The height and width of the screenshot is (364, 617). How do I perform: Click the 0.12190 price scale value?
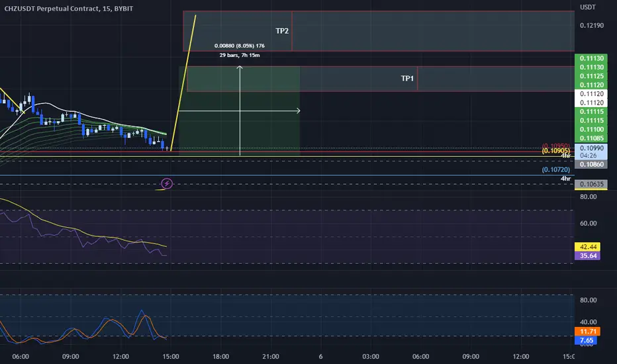591,25
